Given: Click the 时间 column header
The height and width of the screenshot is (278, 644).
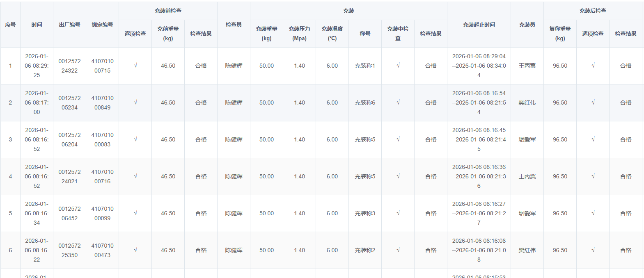Looking at the screenshot, I should (x=37, y=25).
